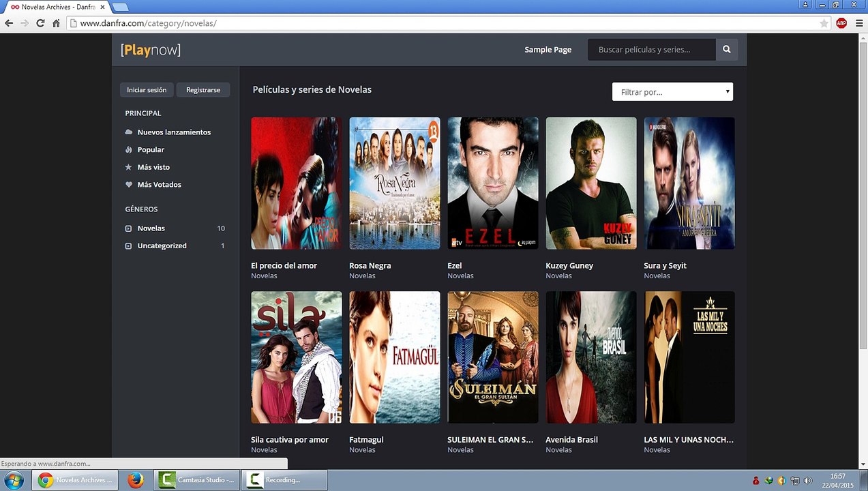Bookmark this page with the star icon

point(824,23)
